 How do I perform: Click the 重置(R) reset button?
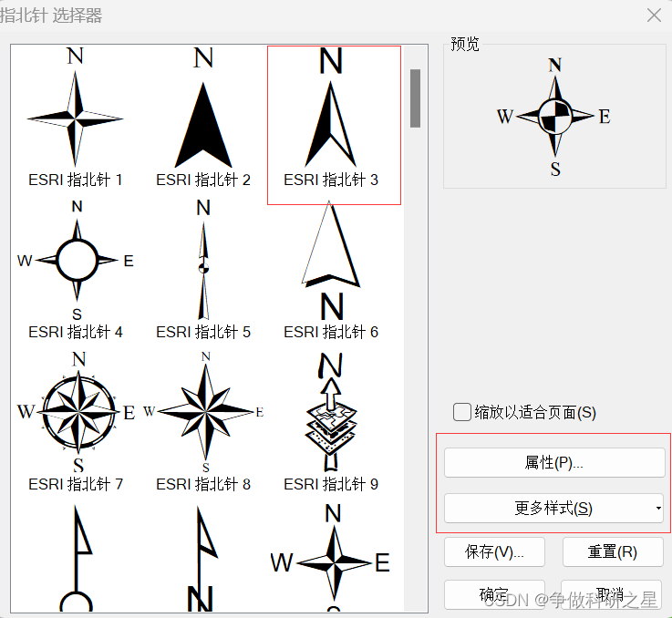[613, 552]
